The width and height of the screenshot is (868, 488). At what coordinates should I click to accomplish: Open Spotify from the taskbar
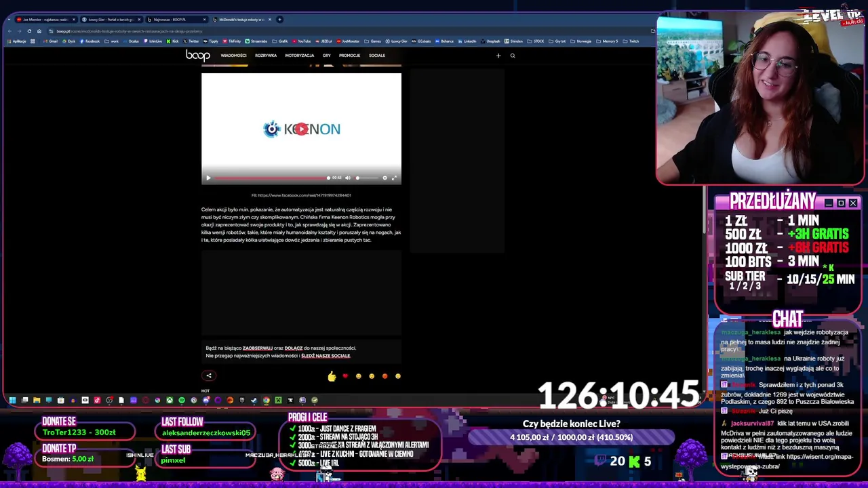182,400
